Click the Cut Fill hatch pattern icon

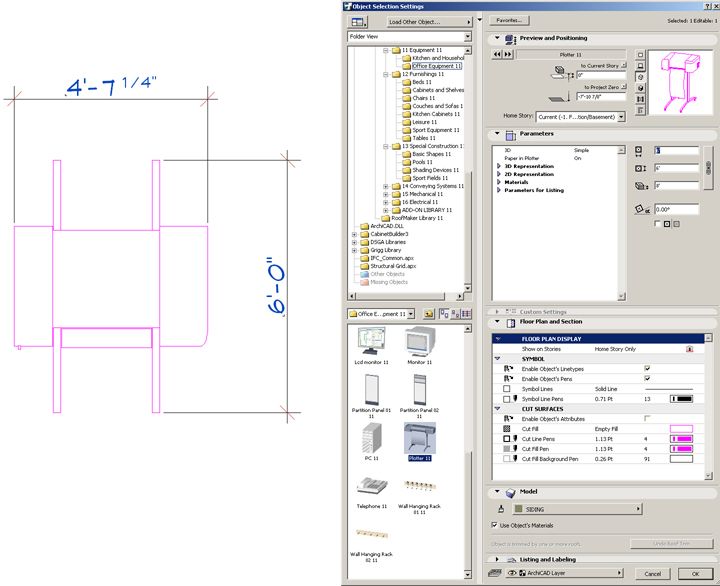pyautogui.click(x=506, y=428)
